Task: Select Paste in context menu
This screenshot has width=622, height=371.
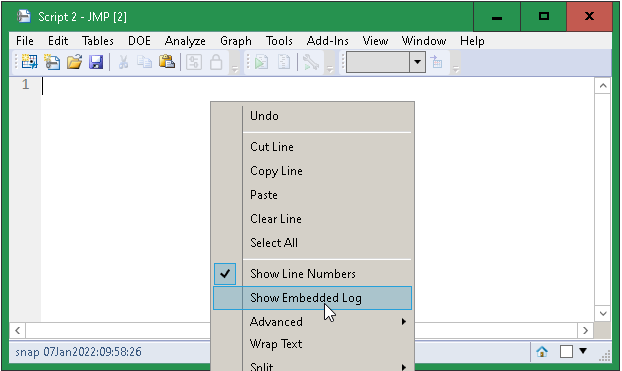Action: click(313, 195)
